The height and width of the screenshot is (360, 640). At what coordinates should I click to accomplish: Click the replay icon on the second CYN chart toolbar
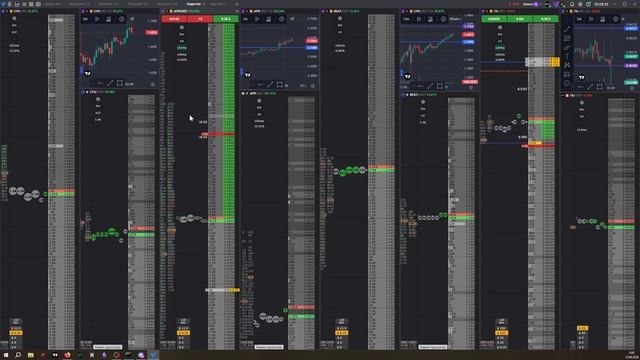419,19
